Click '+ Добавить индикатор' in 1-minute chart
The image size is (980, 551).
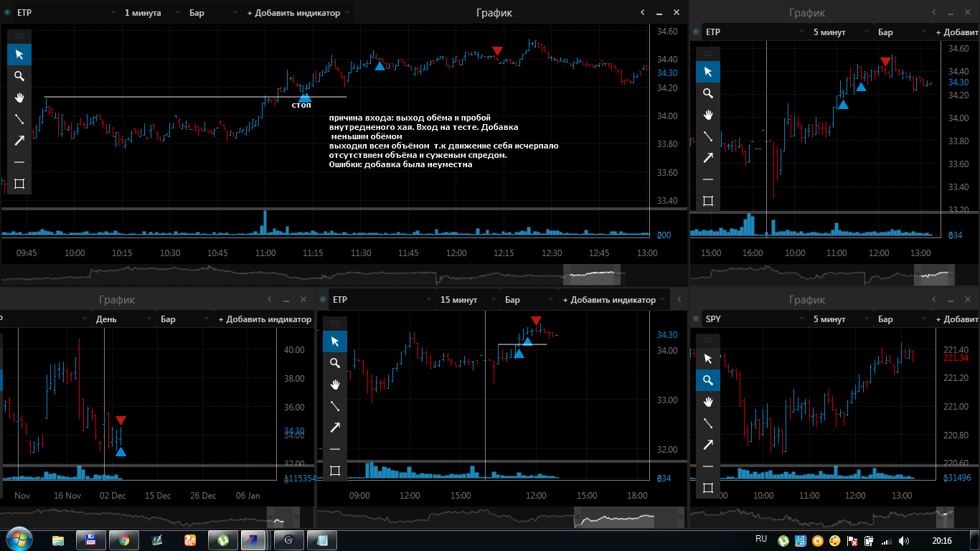pos(298,13)
